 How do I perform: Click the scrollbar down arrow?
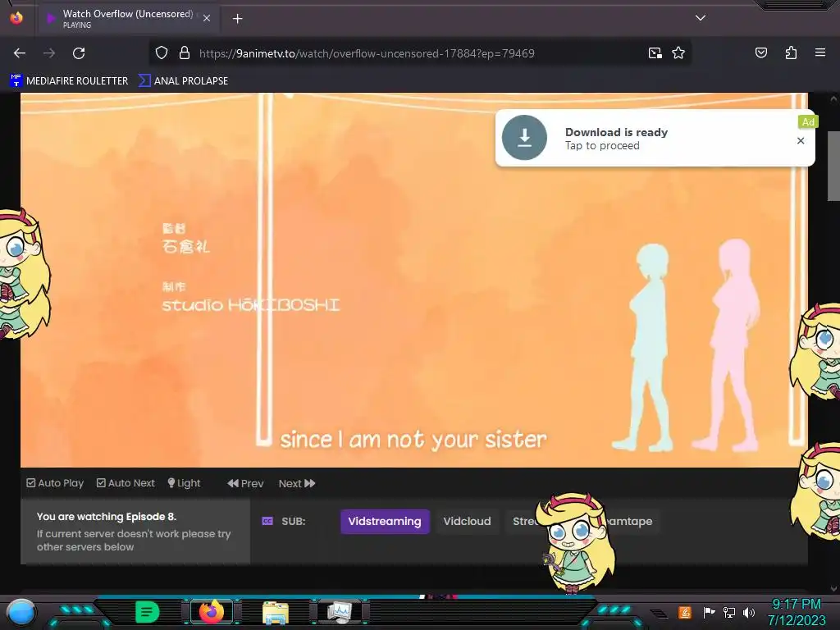tap(833, 588)
